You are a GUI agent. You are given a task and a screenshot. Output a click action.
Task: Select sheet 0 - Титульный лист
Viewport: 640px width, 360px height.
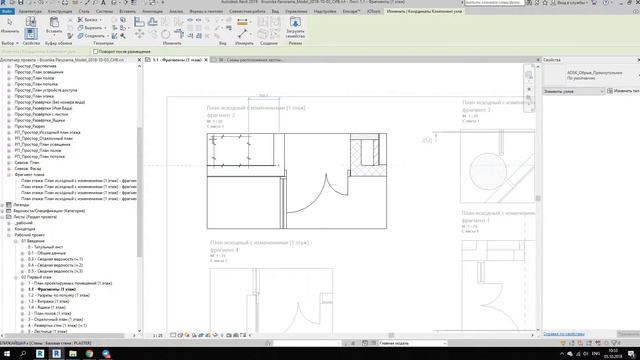click(x=45, y=247)
